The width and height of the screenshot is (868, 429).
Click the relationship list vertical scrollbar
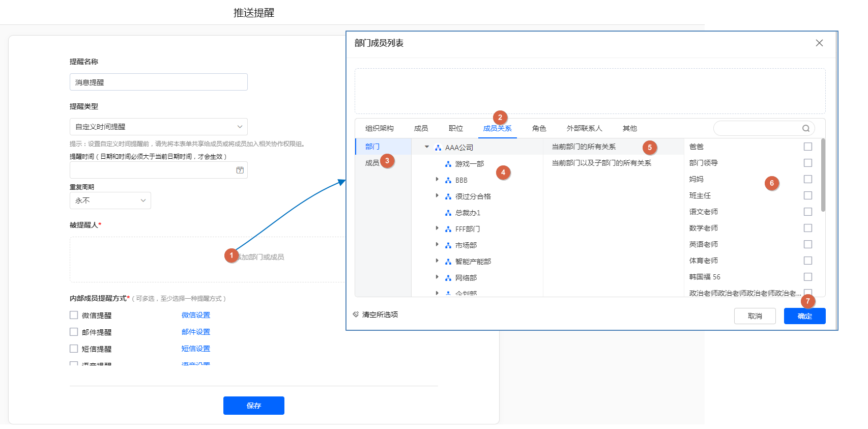tap(823, 176)
